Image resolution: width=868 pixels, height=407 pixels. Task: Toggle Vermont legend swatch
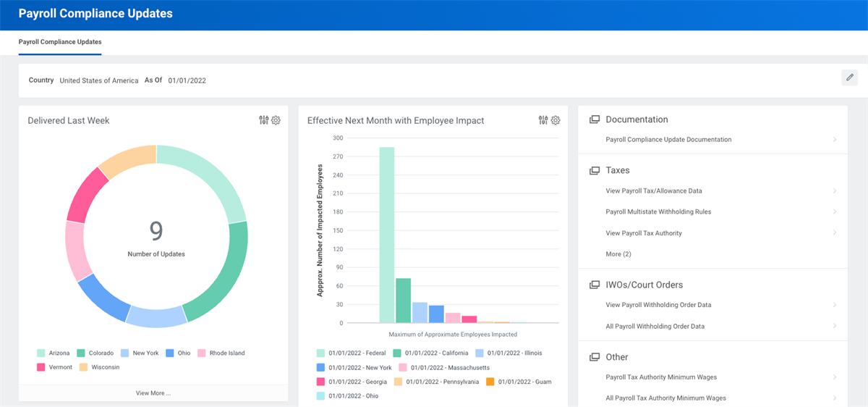41,367
